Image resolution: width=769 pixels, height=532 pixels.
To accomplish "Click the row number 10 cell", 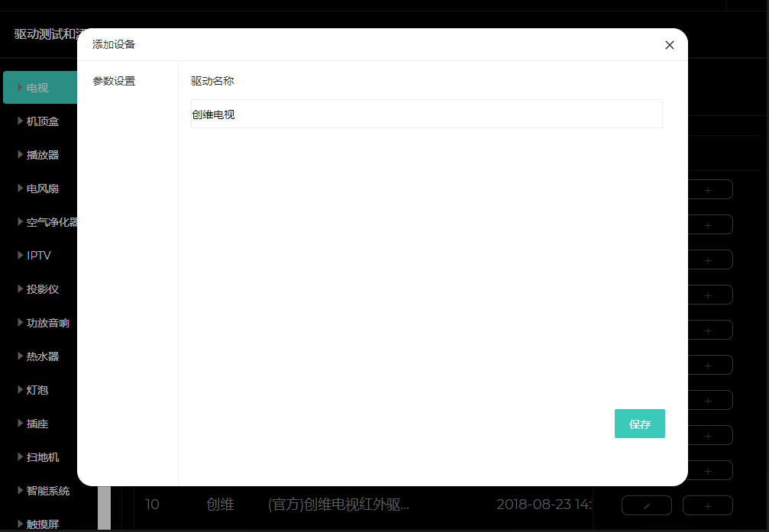I will pyautogui.click(x=152, y=504).
